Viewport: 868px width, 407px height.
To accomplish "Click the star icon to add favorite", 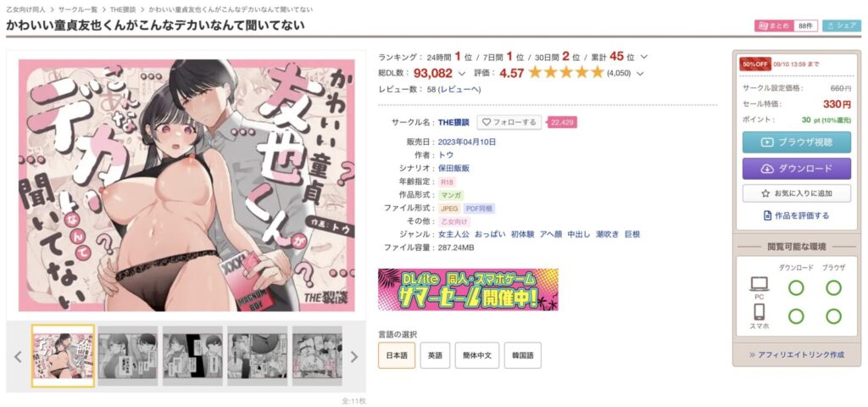I will pos(765,193).
